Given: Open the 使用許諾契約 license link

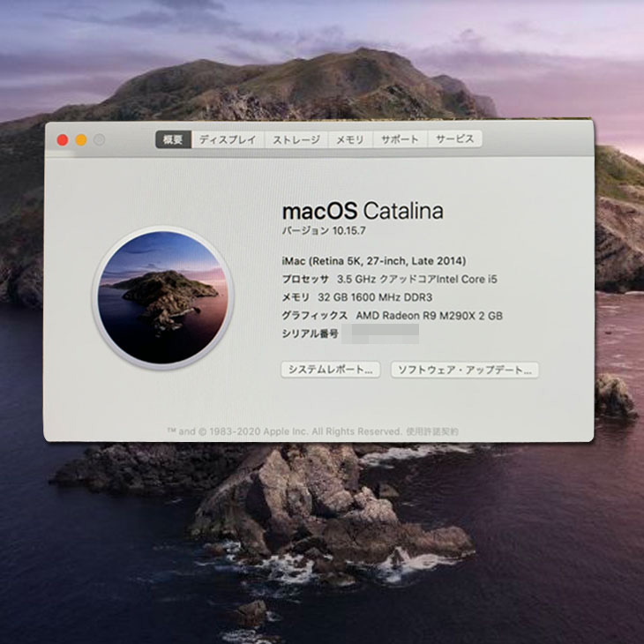Looking at the screenshot, I should pyautogui.click(x=431, y=431).
